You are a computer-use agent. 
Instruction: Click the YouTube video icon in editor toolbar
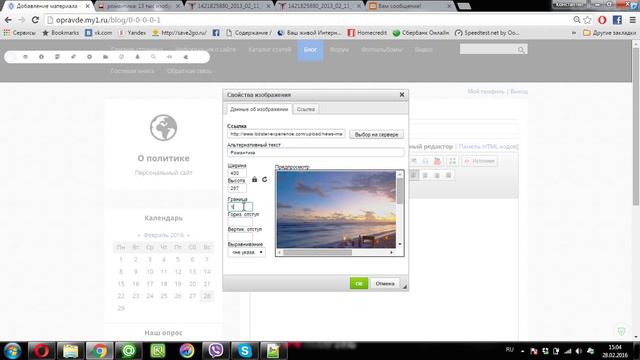[437, 161]
